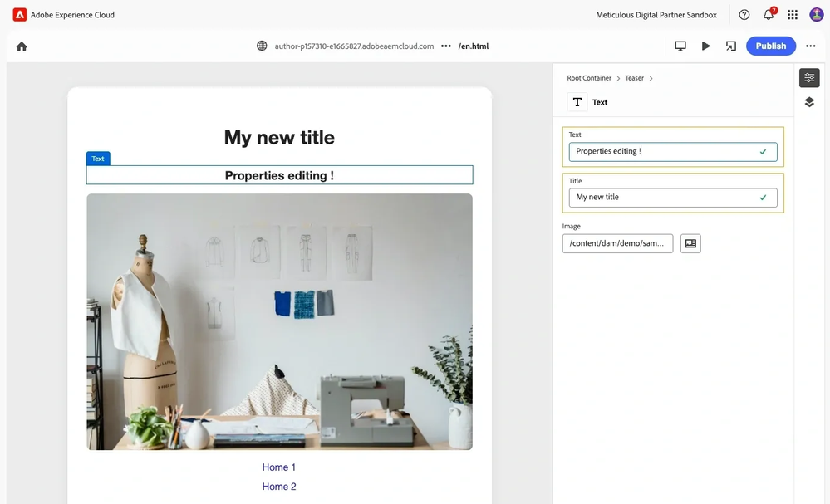
Task: Start preview mode with play icon
Action: pyautogui.click(x=705, y=46)
